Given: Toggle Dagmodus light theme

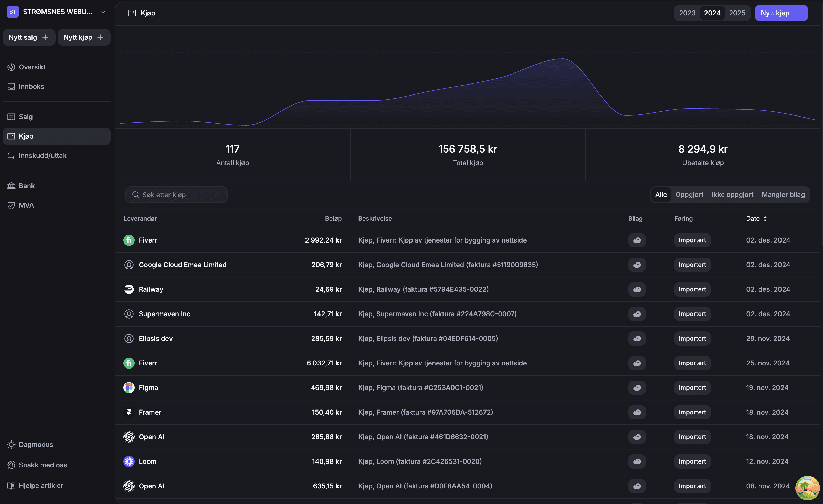Looking at the screenshot, I should point(36,444).
